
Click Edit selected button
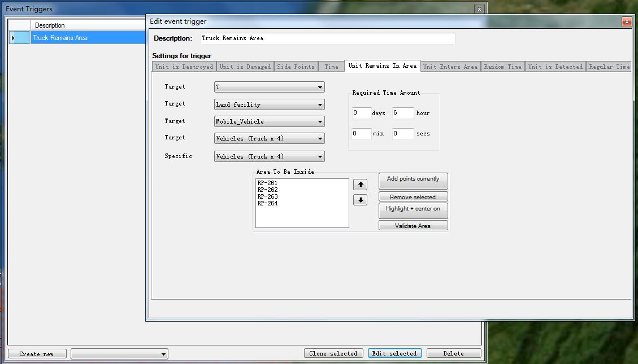pyautogui.click(x=394, y=353)
